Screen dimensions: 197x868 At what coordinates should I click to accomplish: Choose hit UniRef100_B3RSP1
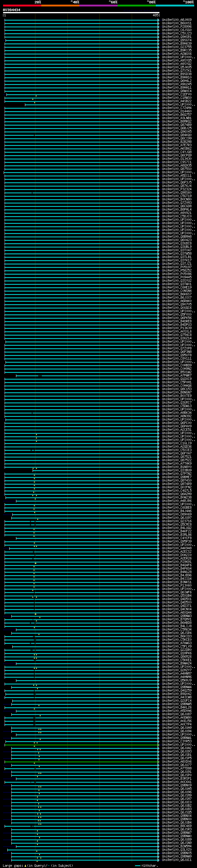coord(177,779)
